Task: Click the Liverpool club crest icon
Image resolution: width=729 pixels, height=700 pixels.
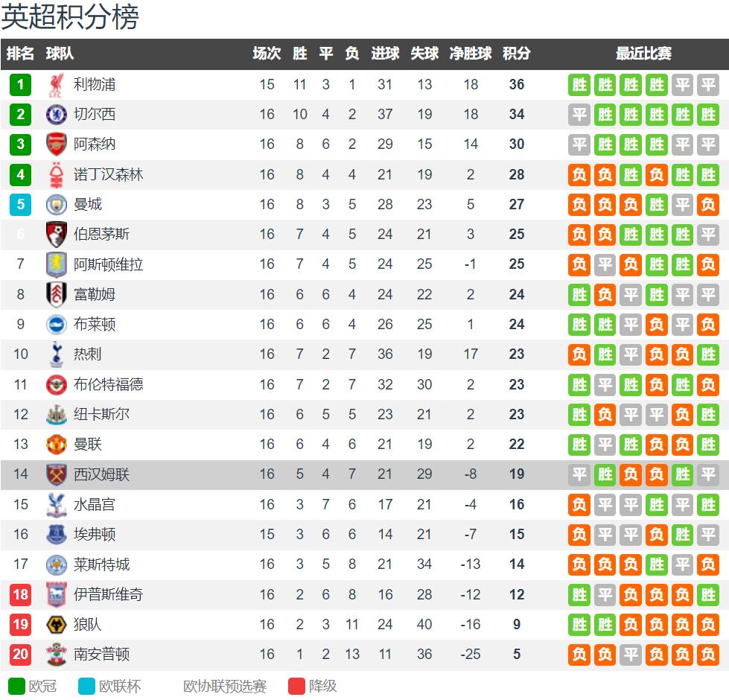Action: (57, 85)
